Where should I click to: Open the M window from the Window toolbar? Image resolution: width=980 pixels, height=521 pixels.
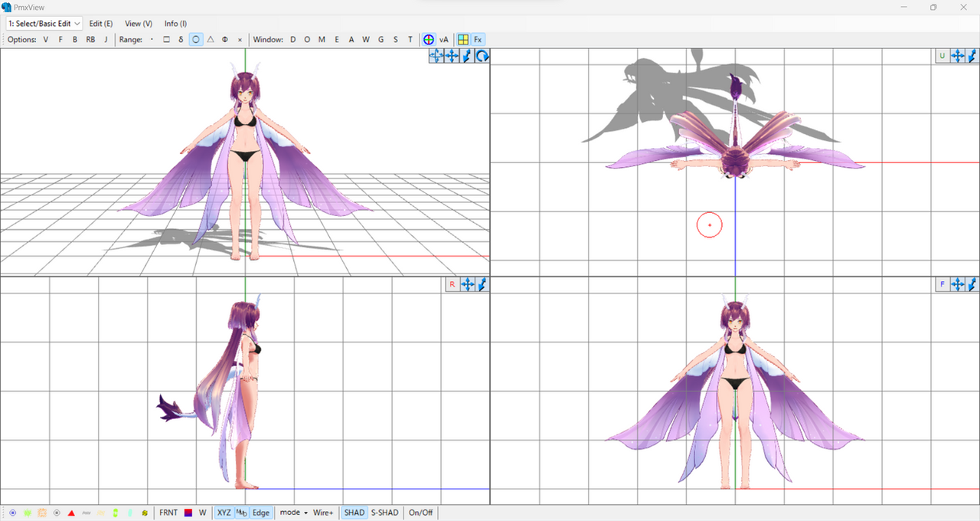pos(322,40)
